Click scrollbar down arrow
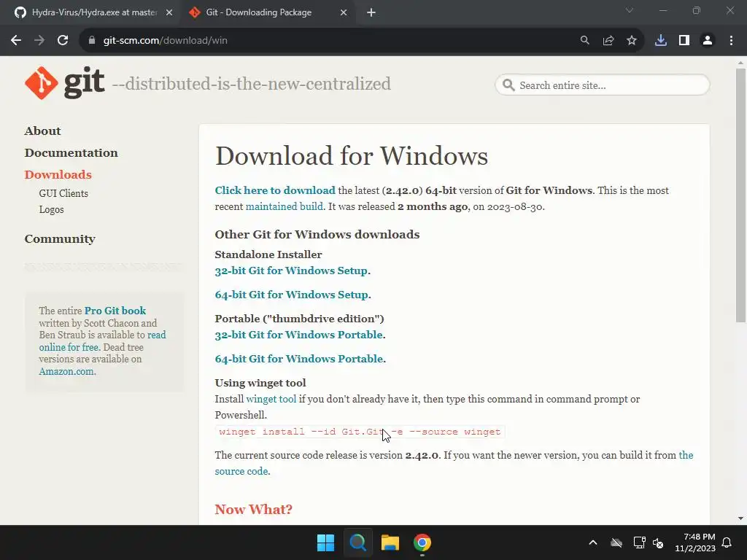Image resolution: width=747 pixels, height=560 pixels. 740,518
